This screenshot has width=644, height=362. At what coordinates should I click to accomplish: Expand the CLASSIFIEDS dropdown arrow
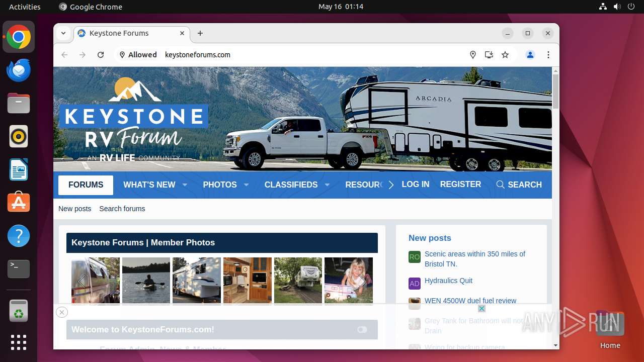pyautogui.click(x=327, y=185)
